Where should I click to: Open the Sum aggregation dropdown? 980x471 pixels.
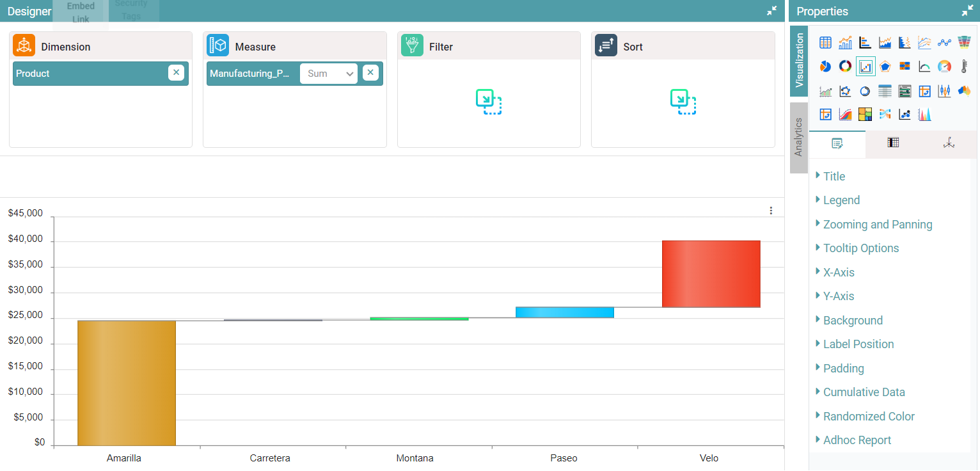click(329, 74)
